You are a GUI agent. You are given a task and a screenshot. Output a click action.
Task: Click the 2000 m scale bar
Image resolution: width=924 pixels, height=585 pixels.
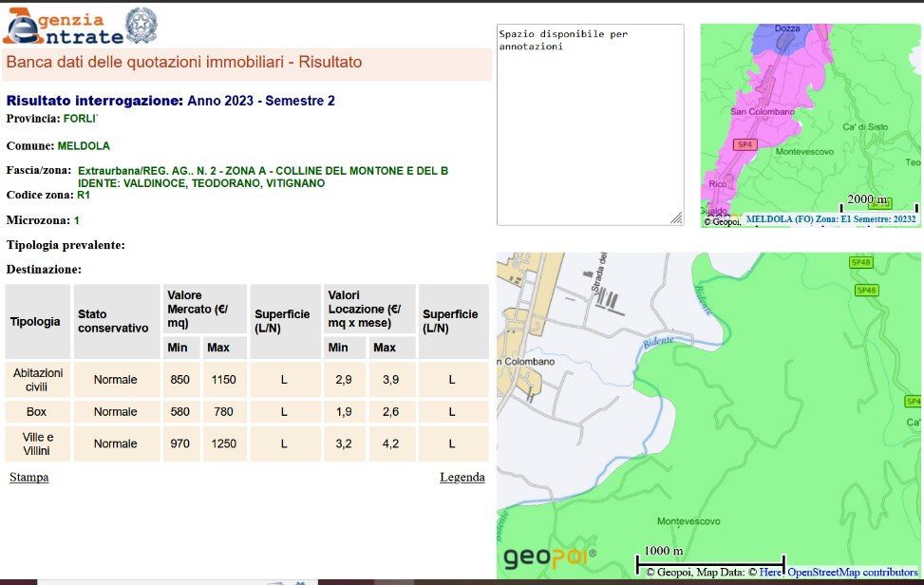tap(879, 203)
